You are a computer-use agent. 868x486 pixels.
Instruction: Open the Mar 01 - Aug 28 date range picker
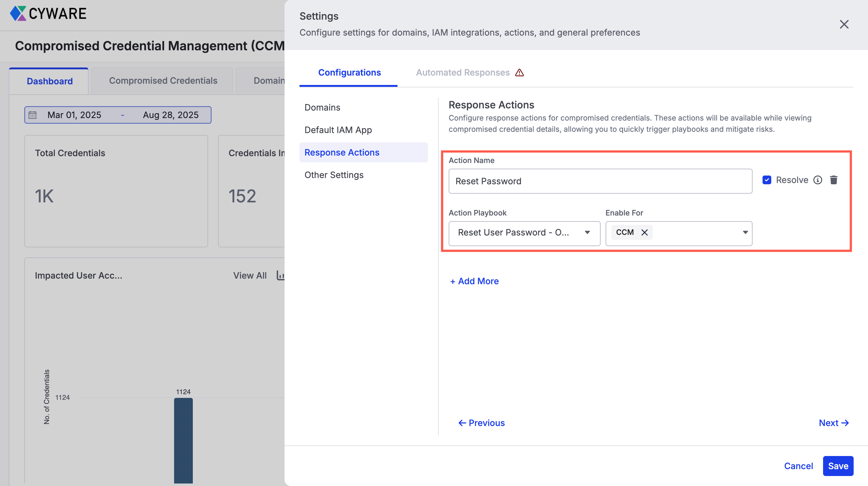pos(118,115)
